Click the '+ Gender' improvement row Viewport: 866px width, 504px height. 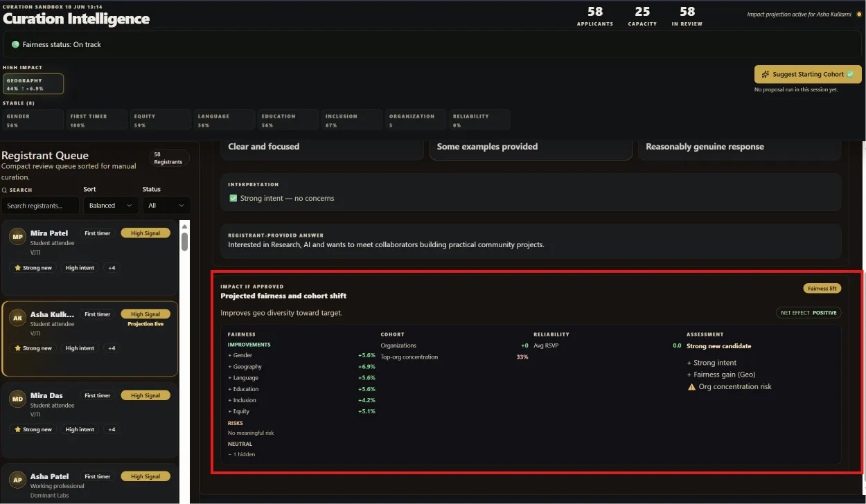point(301,355)
